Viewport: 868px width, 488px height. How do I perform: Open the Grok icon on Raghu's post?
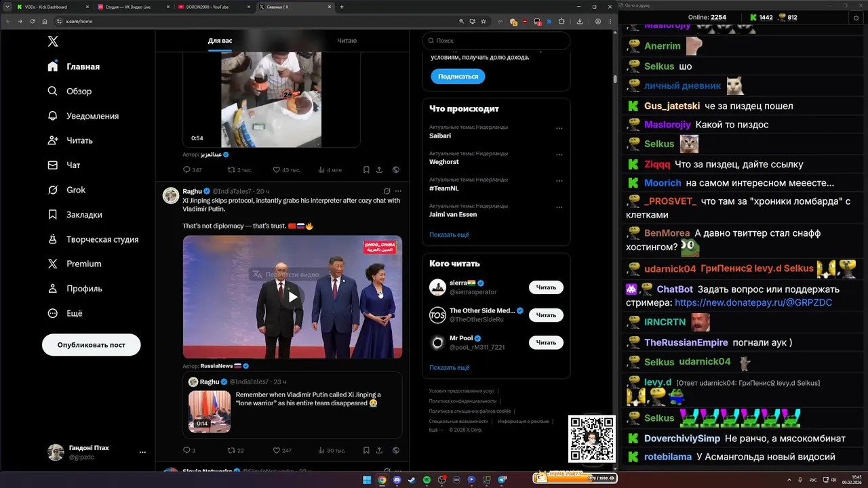point(387,191)
